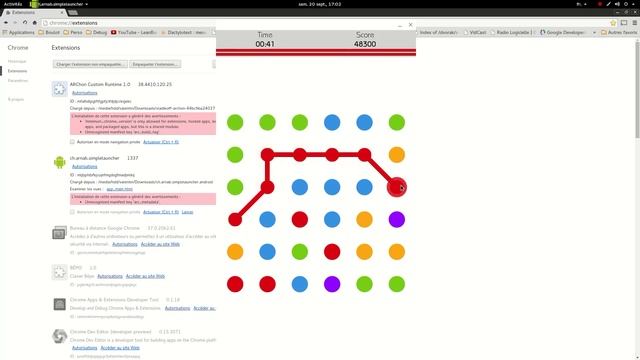Screen dimensions: 640x360
Task: Open Autorisations link for Chrome Dev Editor
Action: point(84,348)
